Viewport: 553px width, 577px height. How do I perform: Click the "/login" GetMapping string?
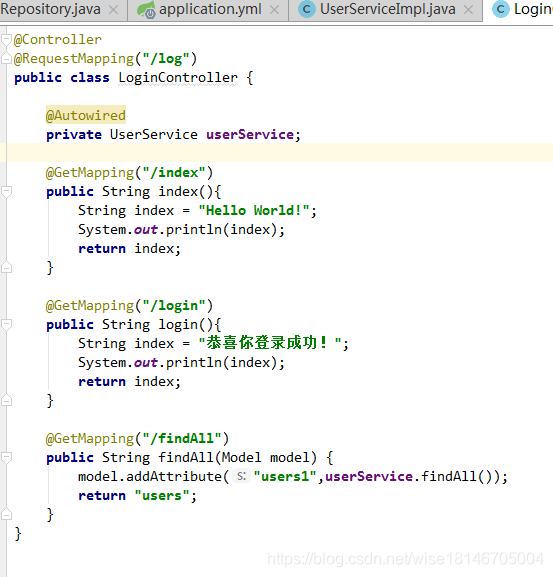click(174, 306)
